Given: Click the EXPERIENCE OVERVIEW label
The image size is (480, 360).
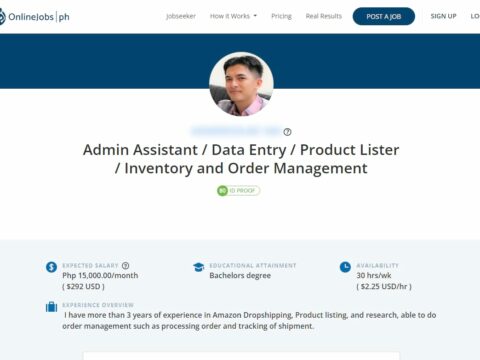Looking at the screenshot, I should 98,305.
